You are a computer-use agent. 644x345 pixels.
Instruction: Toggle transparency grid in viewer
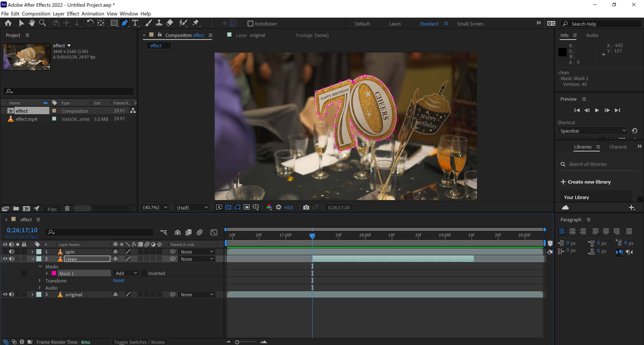coord(228,207)
